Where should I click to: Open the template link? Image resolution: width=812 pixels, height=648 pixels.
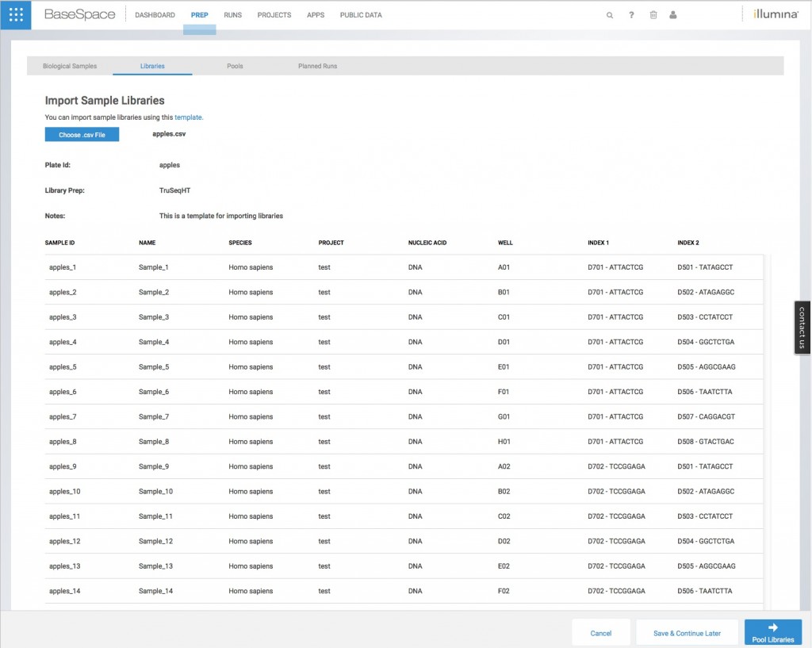click(x=189, y=117)
